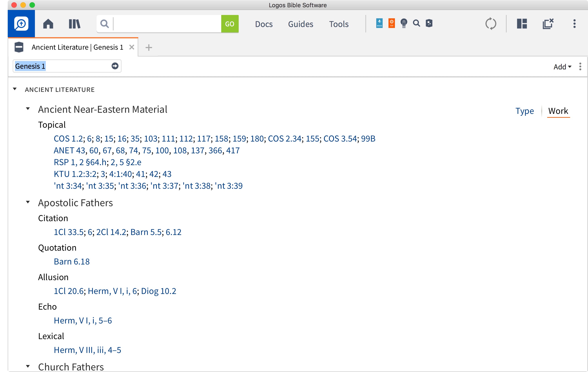The image size is (588, 372).
Task: Open the lightbulb shortcut icon
Action: pyautogui.click(x=404, y=23)
